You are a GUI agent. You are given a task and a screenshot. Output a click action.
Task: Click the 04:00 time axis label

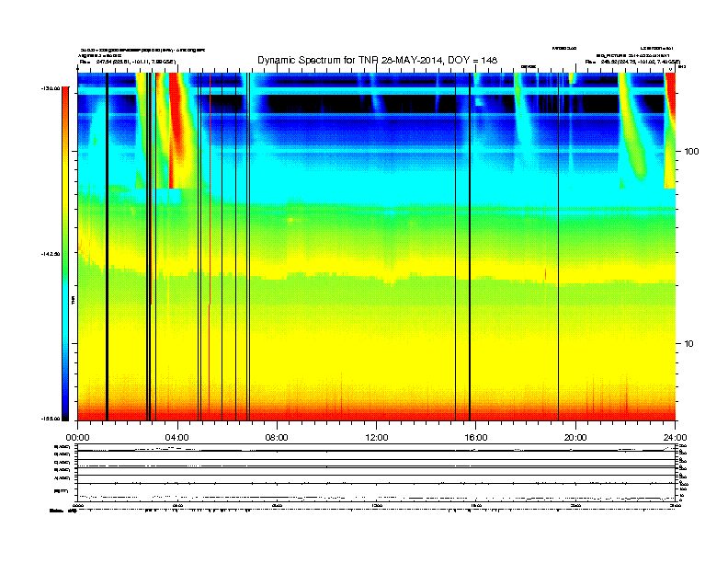[177, 438]
